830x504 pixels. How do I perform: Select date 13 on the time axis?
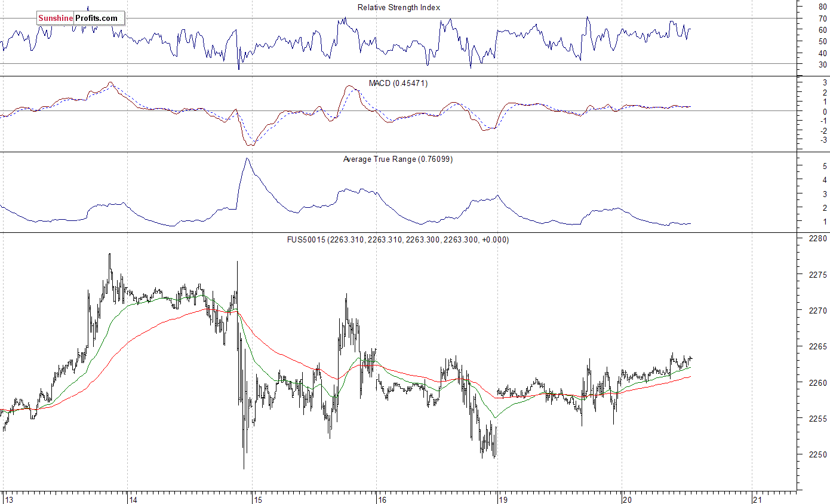click(x=8, y=499)
